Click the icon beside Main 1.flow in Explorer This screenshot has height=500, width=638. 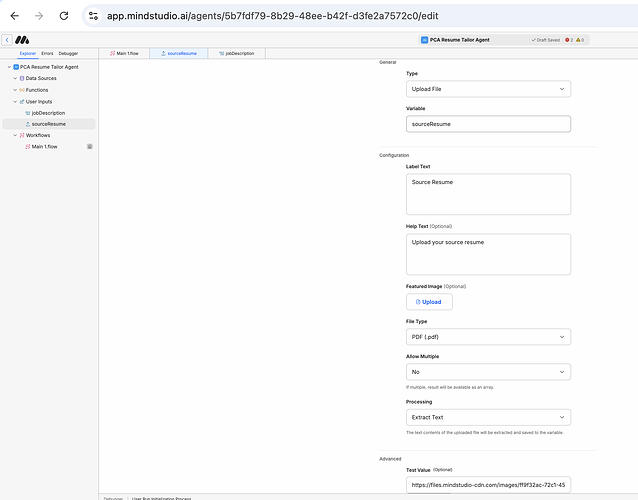(x=89, y=146)
